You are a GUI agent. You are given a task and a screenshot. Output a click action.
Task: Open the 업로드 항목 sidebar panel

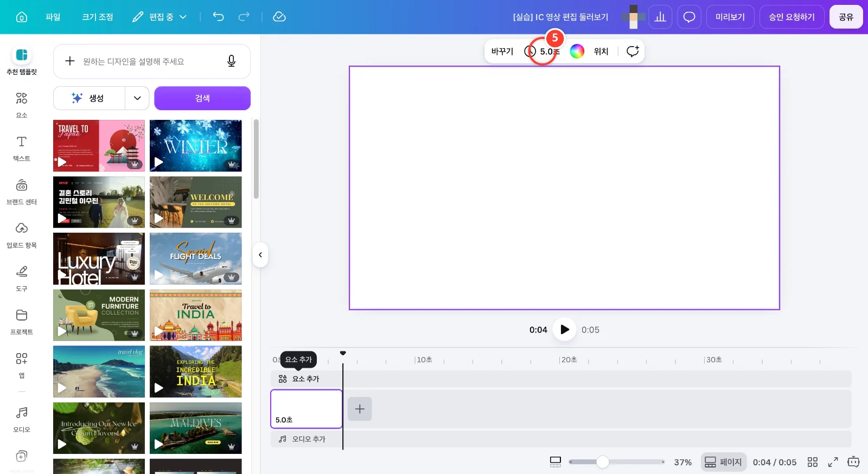[22, 234]
